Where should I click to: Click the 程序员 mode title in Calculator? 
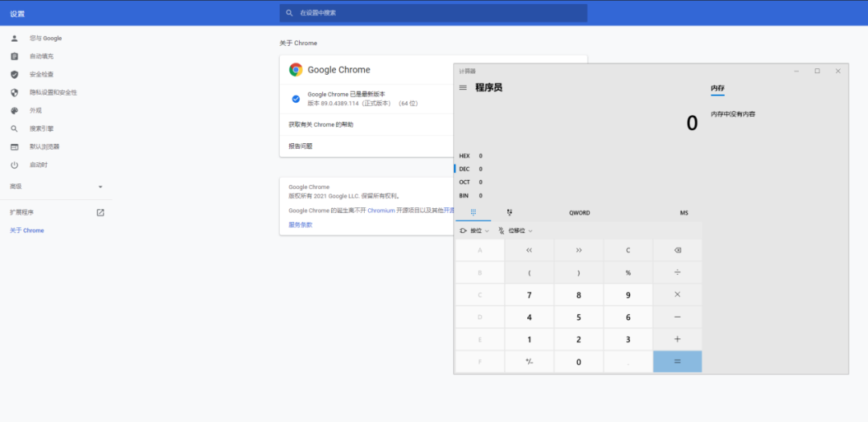click(x=489, y=88)
